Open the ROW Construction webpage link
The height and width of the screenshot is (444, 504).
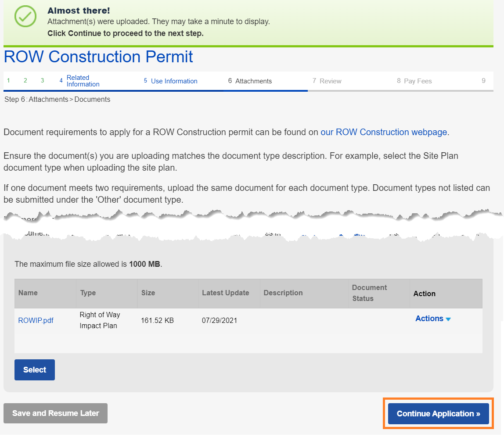384,132
